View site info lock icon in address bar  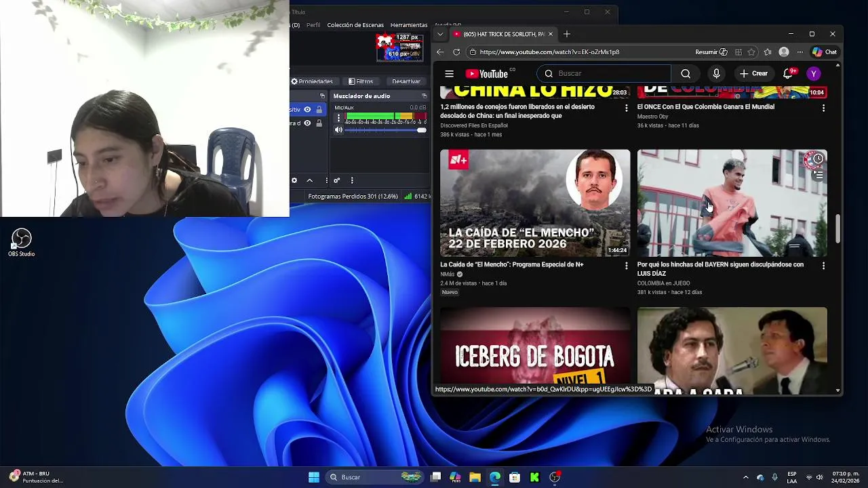(x=472, y=52)
